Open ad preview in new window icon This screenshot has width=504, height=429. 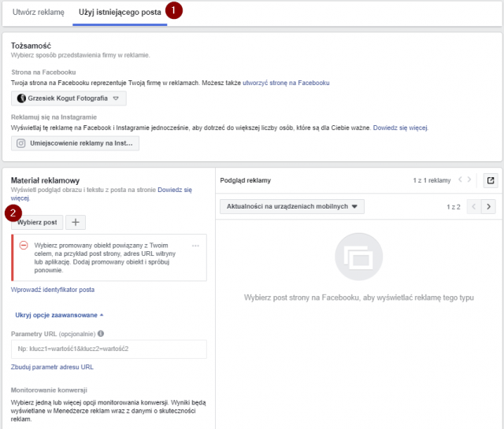tap(491, 180)
